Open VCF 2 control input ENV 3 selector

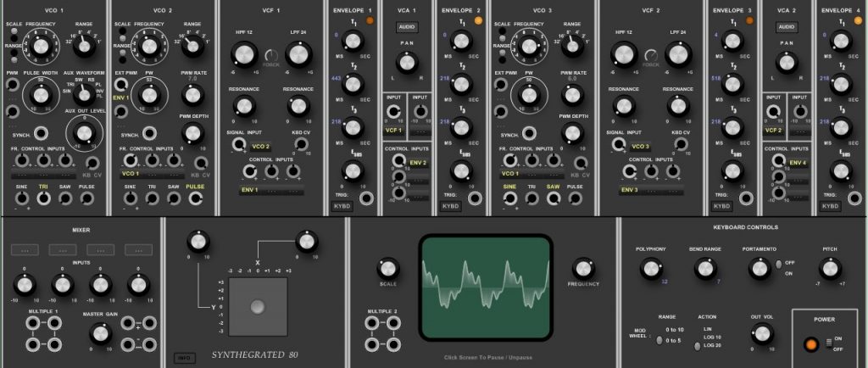pyautogui.click(x=630, y=191)
